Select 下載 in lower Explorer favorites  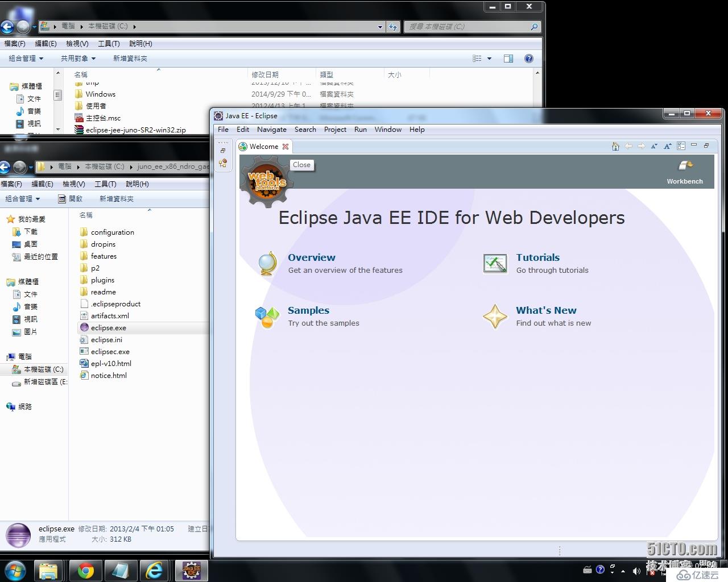point(31,232)
